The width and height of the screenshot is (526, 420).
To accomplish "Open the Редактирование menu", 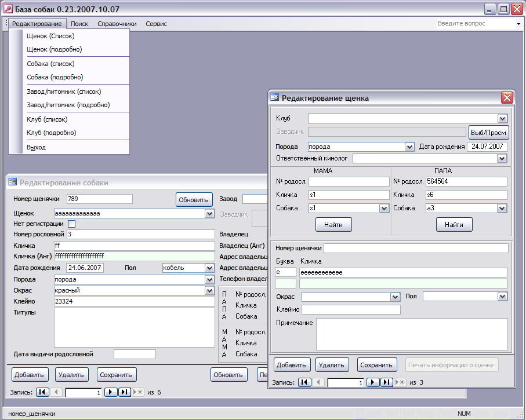I will (37, 24).
